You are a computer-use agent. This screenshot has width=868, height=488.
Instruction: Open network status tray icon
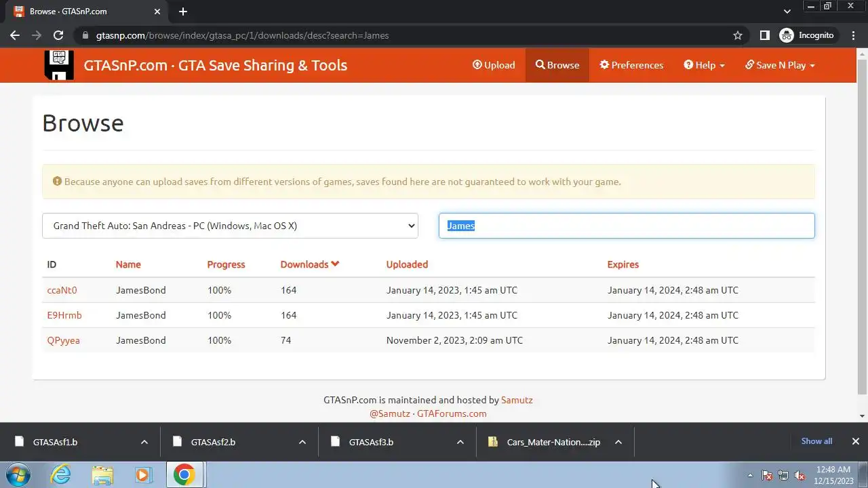(x=783, y=475)
